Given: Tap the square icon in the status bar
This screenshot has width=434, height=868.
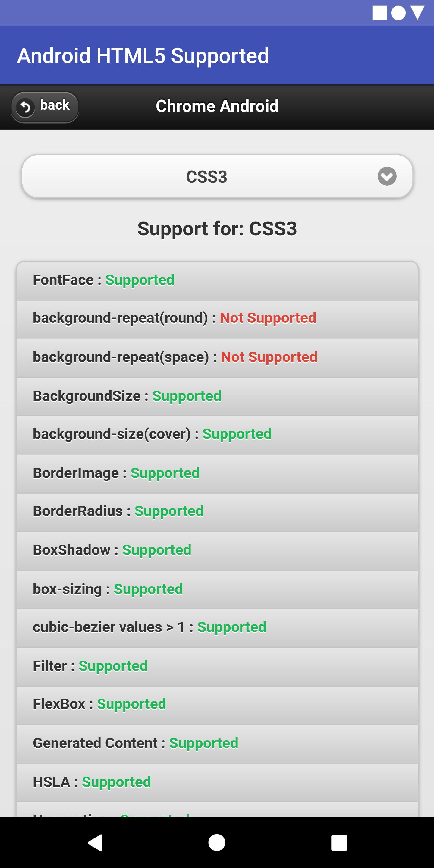Looking at the screenshot, I should (380, 13).
